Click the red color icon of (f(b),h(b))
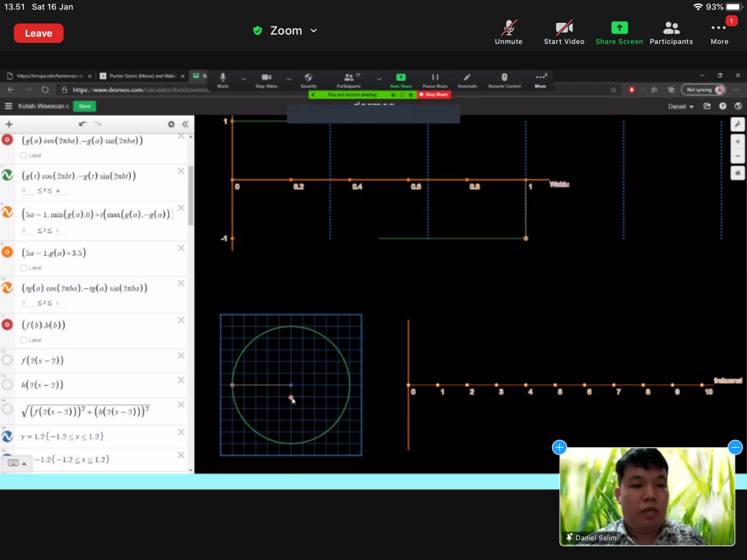747x560 pixels. 7,325
